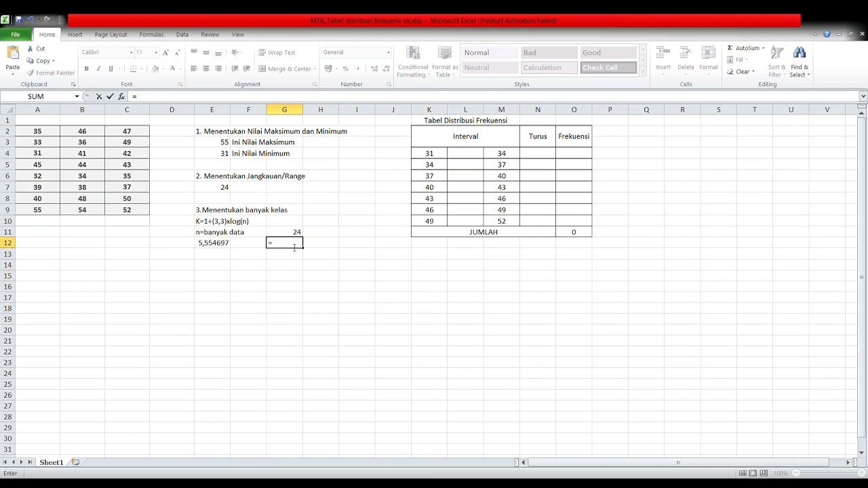The height and width of the screenshot is (488, 868).
Task: Click the Increase Indent icon
Action: [247, 68]
